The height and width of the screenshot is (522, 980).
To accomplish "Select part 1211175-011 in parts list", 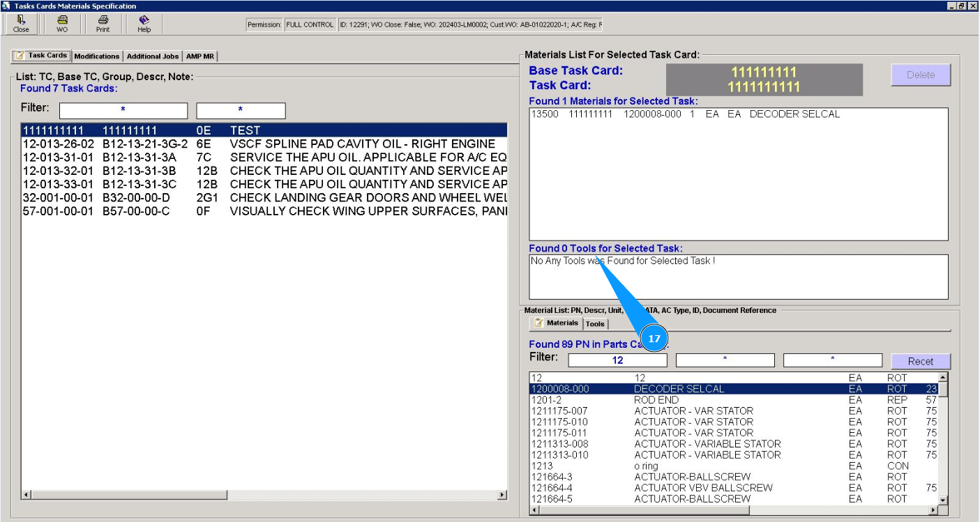I will [734, 433].
